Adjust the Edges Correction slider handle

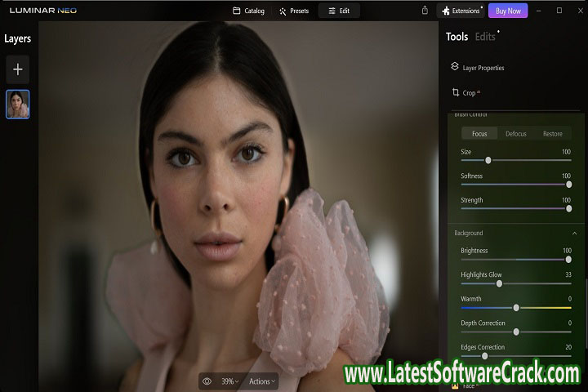[484, 356]
